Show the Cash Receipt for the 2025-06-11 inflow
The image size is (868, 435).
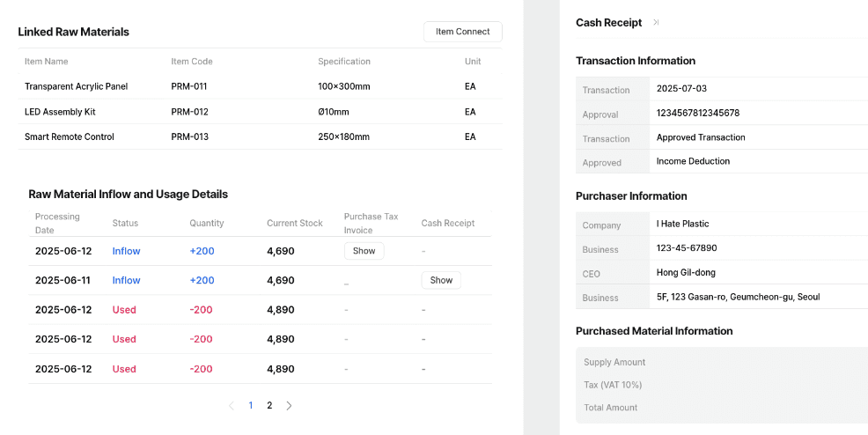pos(441,280)
